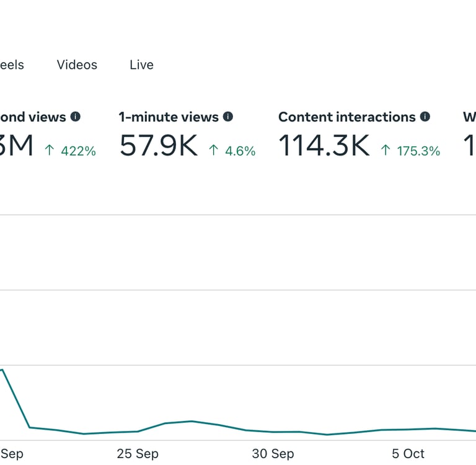Click up arrow beside 175.3%
This screenshot has width=476, height=465.
tap(386, 151)
